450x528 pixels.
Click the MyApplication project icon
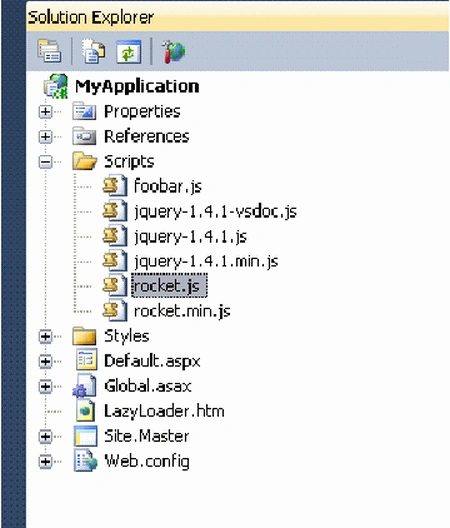[x=56, y=86]
